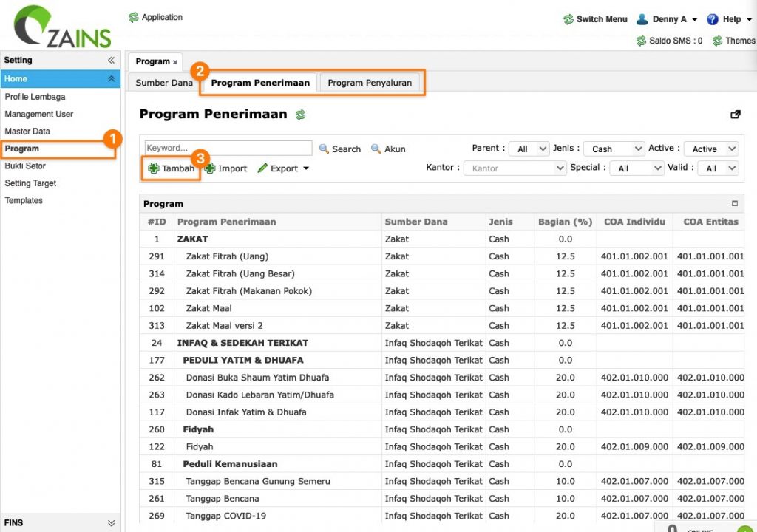Click the COA Individu column header
757x532 pixels.
pos(634,222)
